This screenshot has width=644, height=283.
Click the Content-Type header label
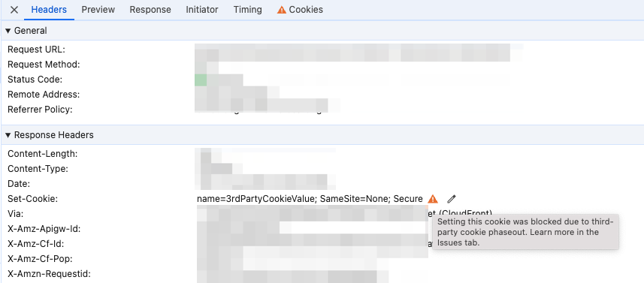click(x=38, y=169)
